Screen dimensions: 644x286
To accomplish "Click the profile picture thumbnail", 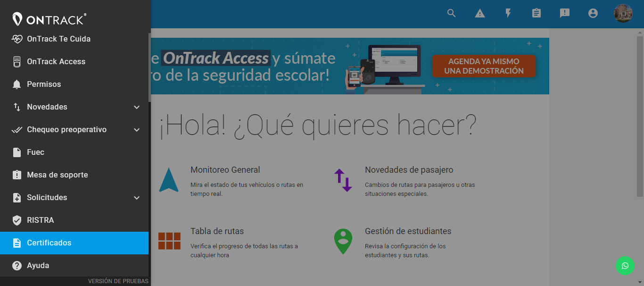I will pos(623,13).
